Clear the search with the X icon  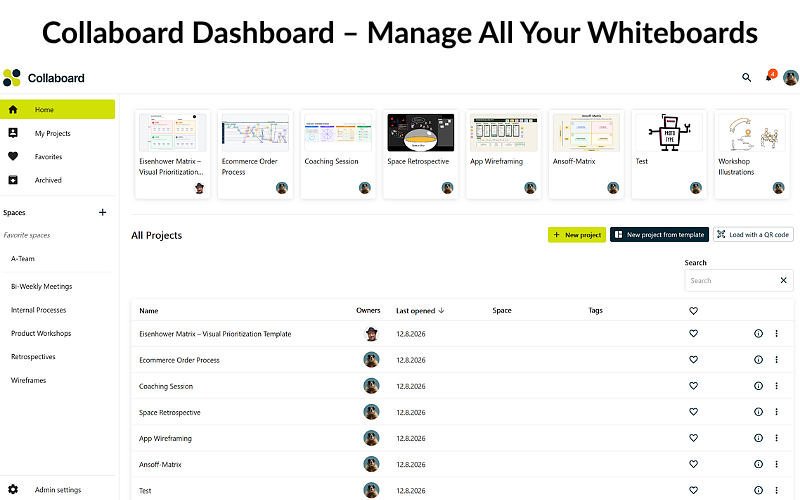pos(784,280)
